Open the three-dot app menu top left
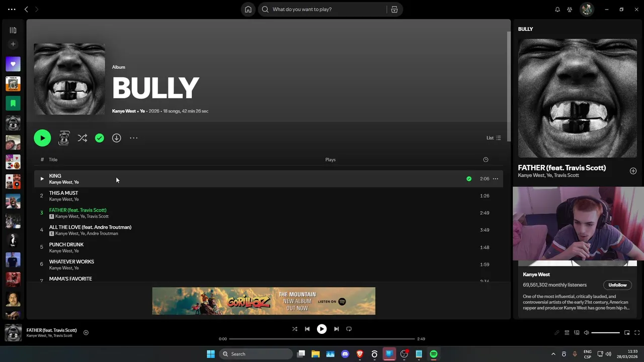 (12, 9)
